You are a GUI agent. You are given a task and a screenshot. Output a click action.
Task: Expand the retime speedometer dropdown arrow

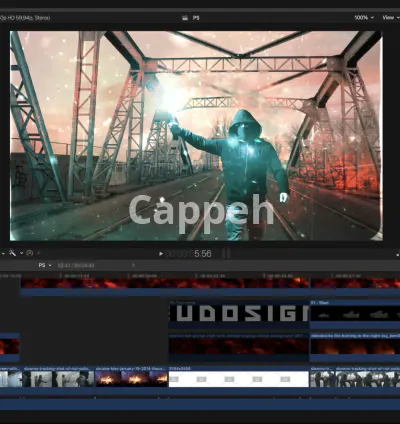coord(38,253)
